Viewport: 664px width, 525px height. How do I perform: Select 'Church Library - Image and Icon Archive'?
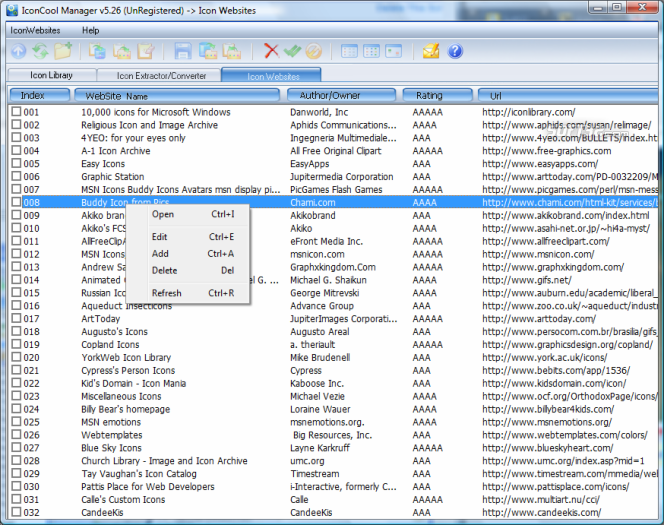(164, 461)
